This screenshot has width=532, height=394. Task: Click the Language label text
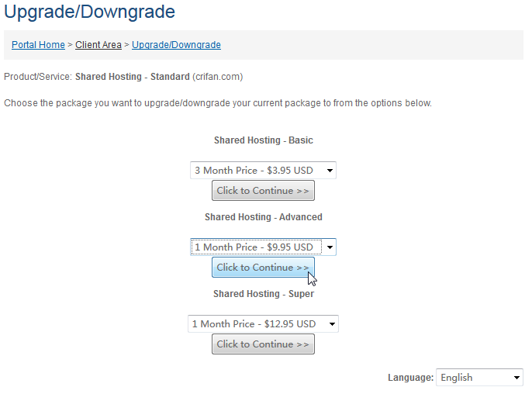pos(410,378)
